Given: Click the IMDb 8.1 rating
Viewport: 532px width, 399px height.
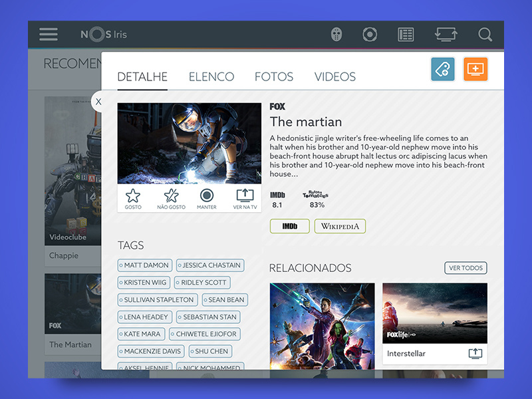Looking at the screenshot, I should pyautogui.click(x=277, y=200).
